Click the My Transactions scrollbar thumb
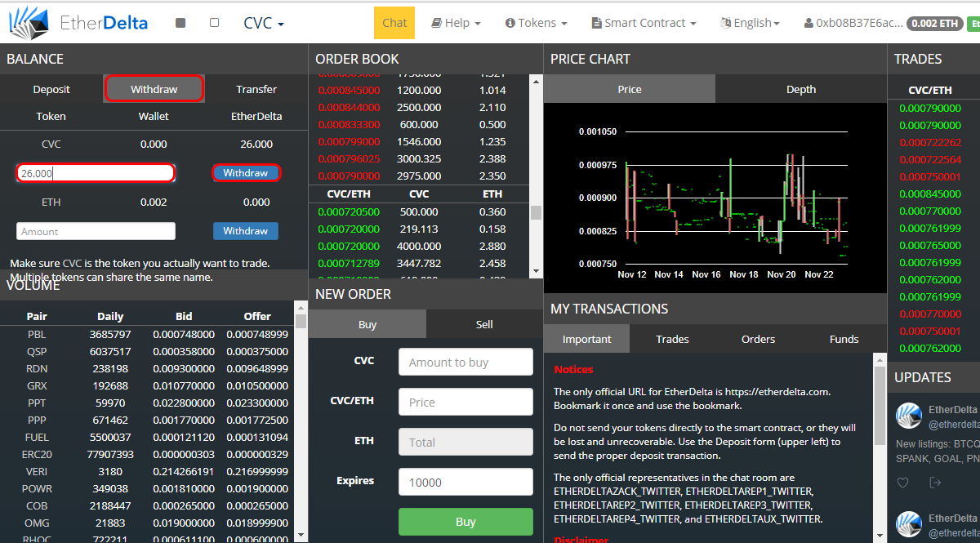The height and width of the screenshot is (543, 980). coord(880,407)
